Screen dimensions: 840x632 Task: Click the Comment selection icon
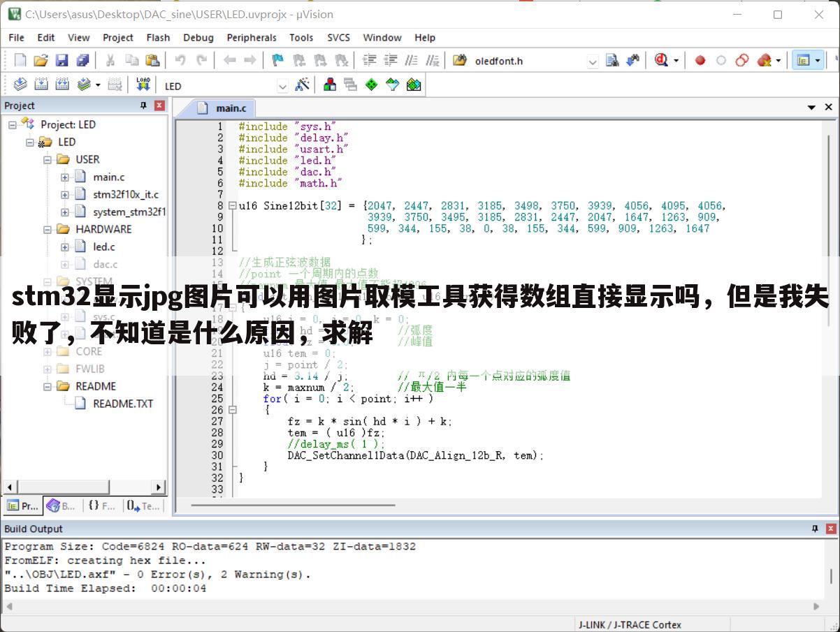[x=412, y=61]
